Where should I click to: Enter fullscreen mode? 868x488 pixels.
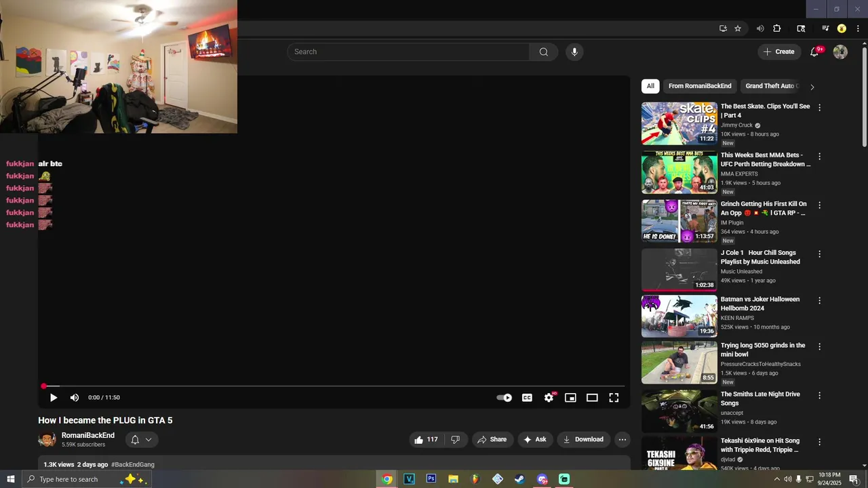[614, 398]
